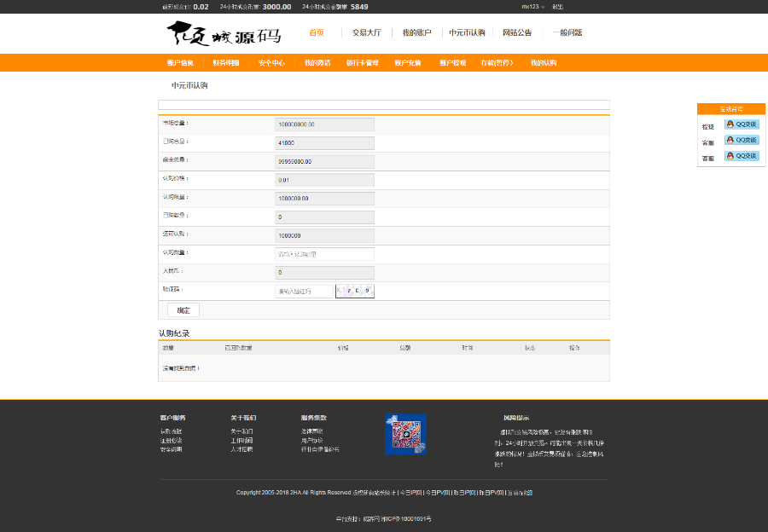
Task: Click the 24-hour volume value 3000.00
Action: click(276, 7)
